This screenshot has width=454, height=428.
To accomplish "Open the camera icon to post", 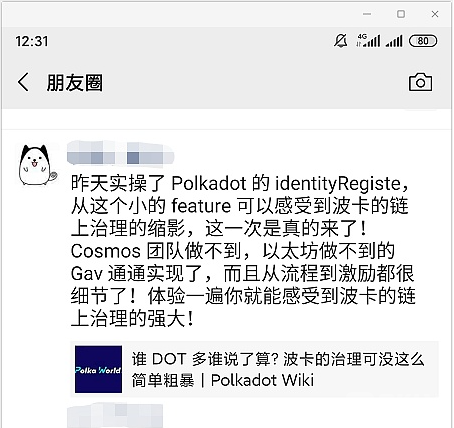I will 420,82.
